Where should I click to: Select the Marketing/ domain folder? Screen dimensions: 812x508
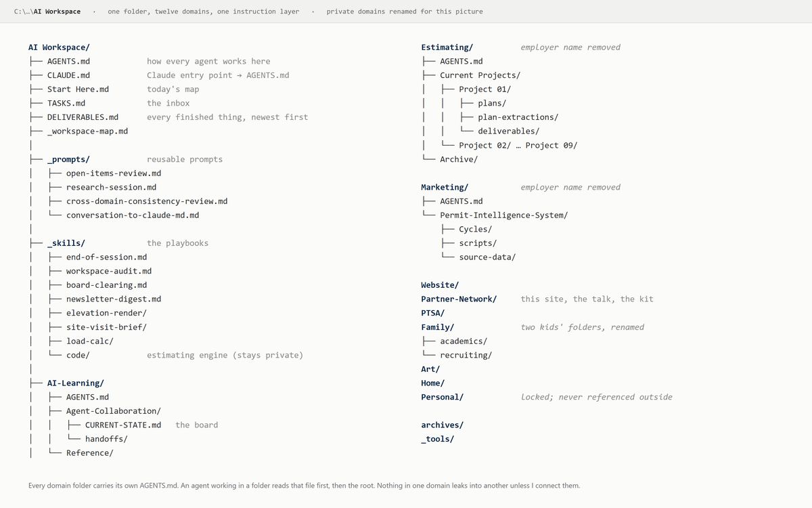(x=445, y=188)
